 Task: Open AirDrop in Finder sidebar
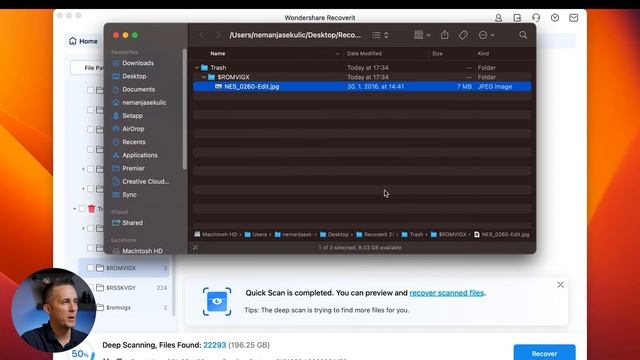pyautogui.click(x=129, y=129)
